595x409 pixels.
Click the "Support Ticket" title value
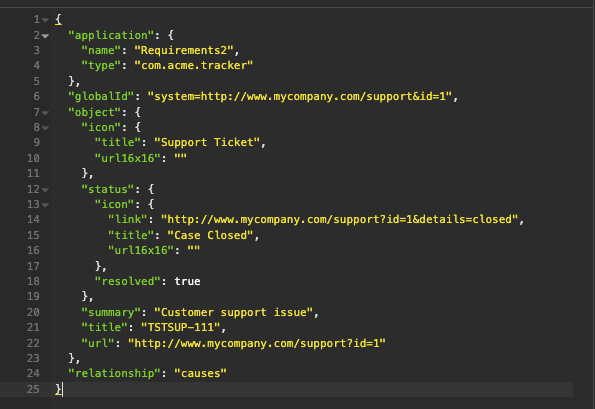207,142
